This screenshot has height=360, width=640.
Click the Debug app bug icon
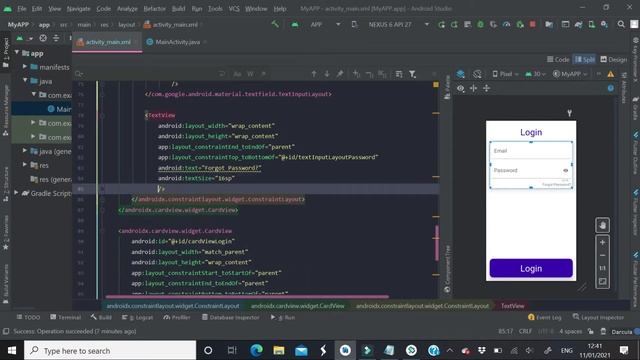(x=480, y=24)
